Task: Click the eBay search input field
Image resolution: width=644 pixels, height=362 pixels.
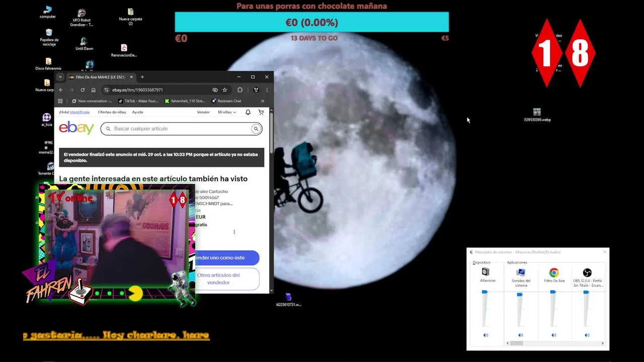Action: [x=181, y=129]
